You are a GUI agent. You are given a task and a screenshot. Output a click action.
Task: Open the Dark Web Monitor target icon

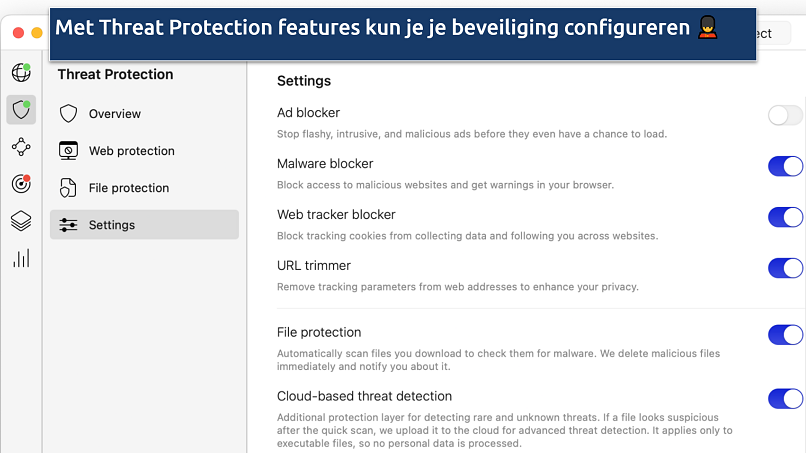tap(20, 184)
